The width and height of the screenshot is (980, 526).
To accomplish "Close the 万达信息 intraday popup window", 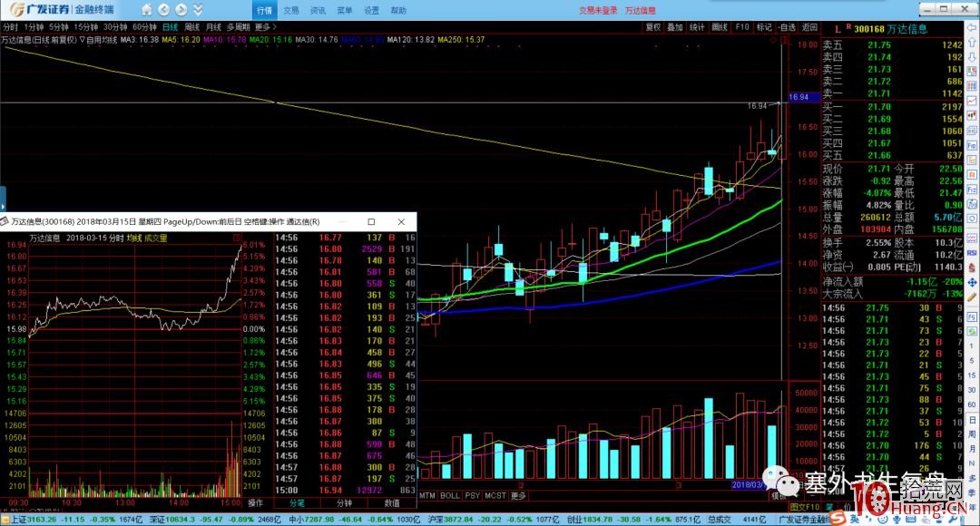I will [401, 222].
